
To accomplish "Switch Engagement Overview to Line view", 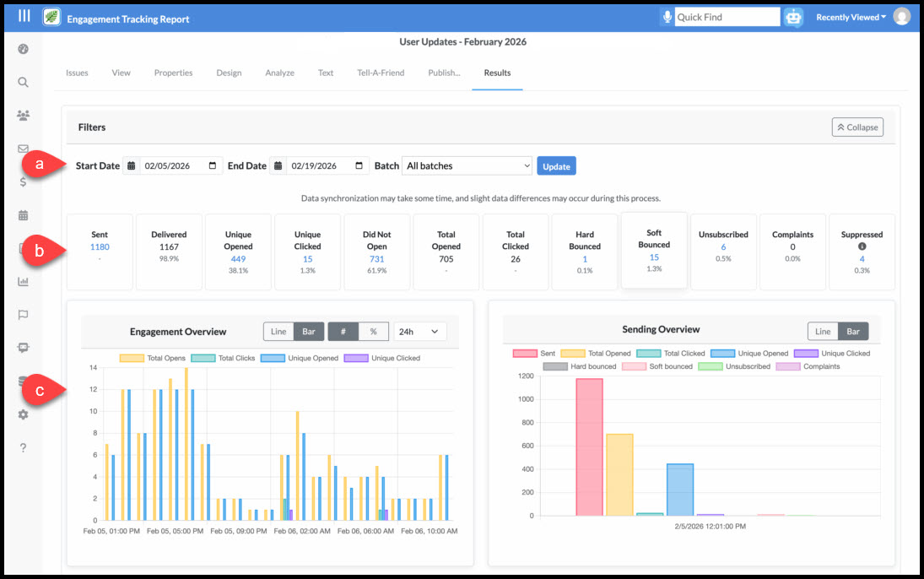I will (x=278, y=332).
